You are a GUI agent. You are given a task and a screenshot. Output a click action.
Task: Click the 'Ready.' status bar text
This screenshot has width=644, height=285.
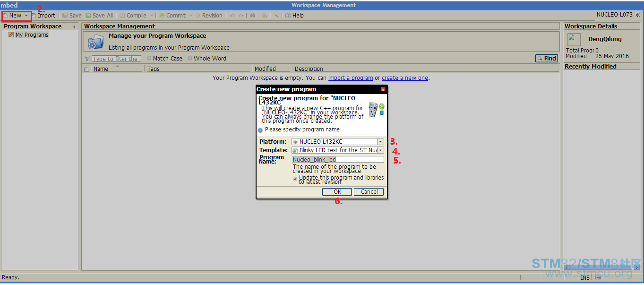coord(11,277)
